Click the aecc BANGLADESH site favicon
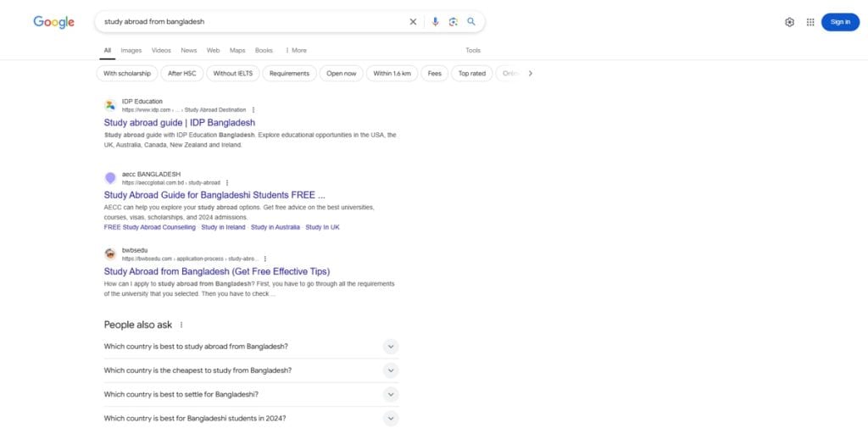 [x=110, y=178]
